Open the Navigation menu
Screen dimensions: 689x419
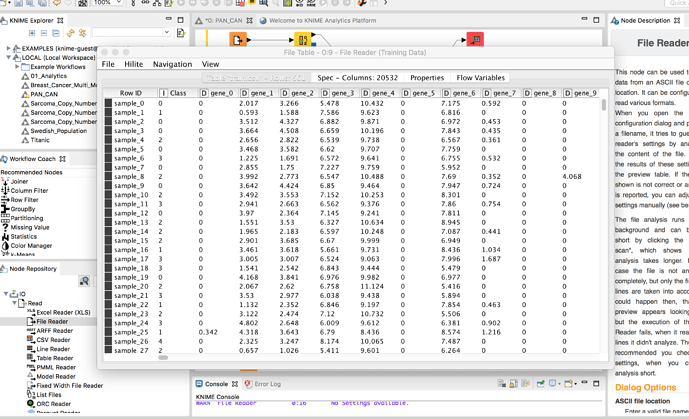pyautogui.click(x=172, y=64)
